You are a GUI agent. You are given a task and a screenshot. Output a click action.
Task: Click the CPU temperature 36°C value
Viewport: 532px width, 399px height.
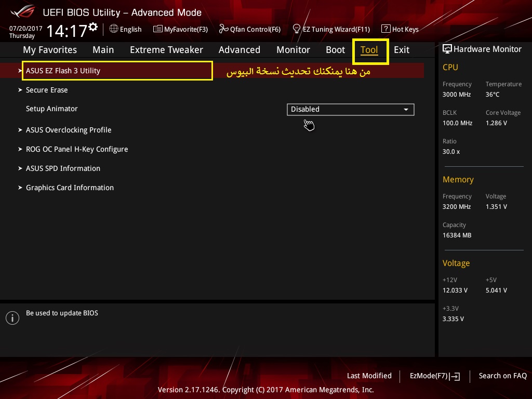(x=493, y=95)
